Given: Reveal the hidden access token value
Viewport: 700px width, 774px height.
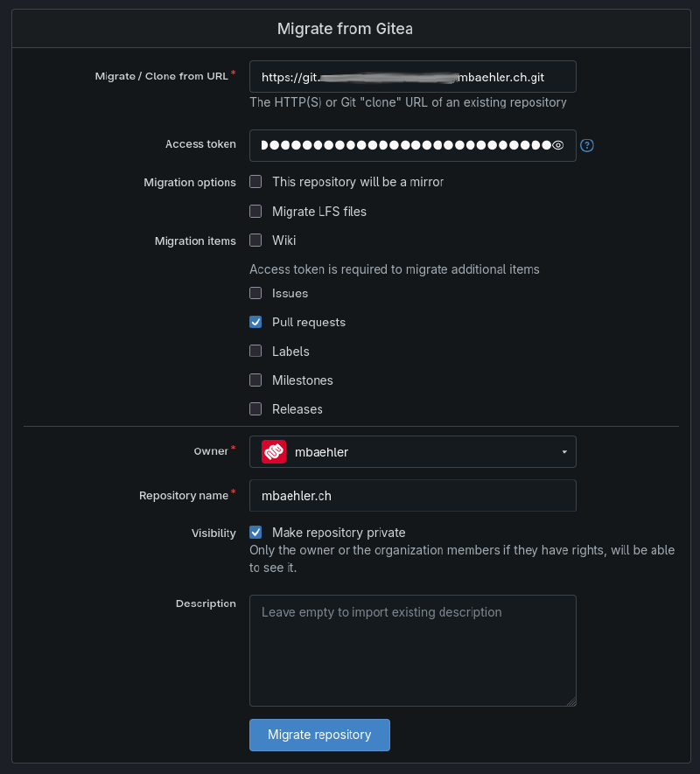Looking at the screenshot, I should coord(558,145).
